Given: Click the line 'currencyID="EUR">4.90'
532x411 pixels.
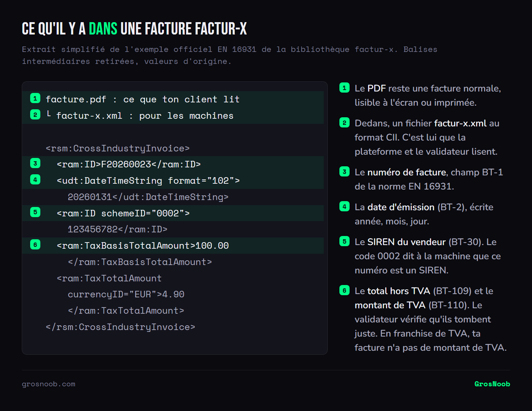Looking at the screenshot, I should tap(126, 294).
